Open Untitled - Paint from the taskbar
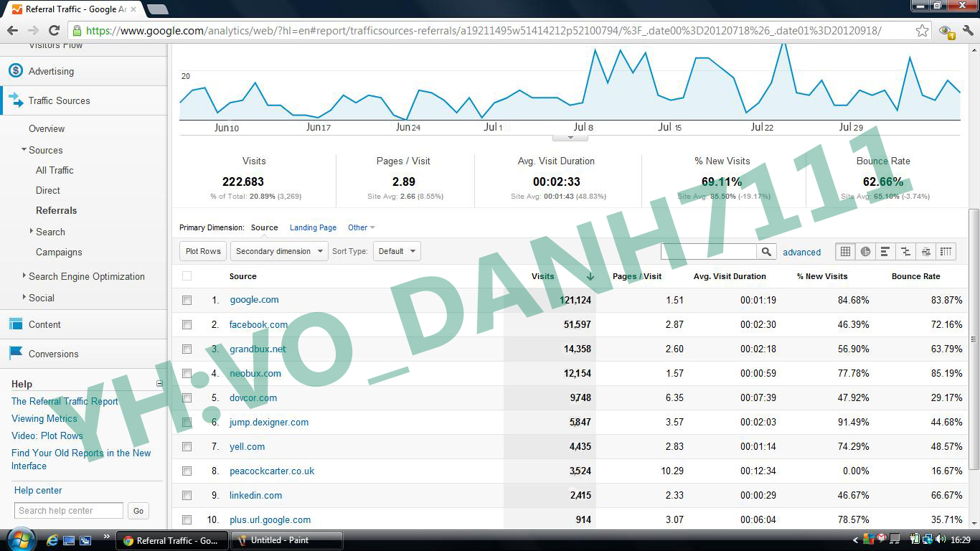980x551 pixels. [x=286, y=540]
